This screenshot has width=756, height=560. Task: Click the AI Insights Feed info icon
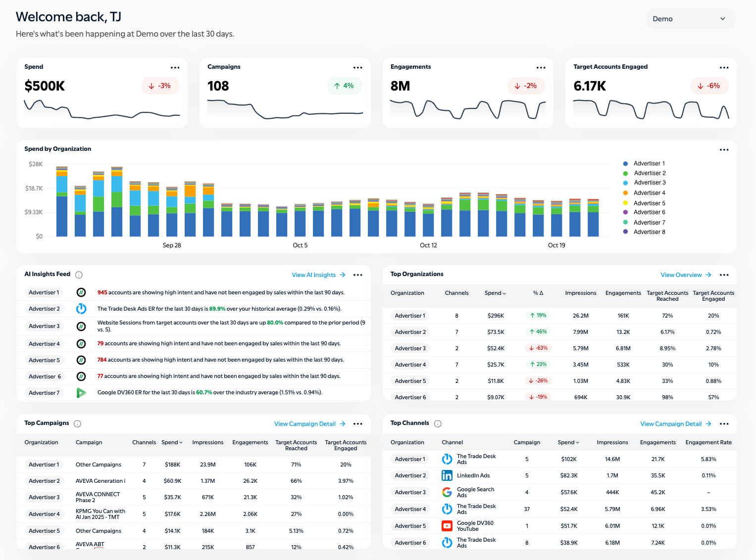79,275
